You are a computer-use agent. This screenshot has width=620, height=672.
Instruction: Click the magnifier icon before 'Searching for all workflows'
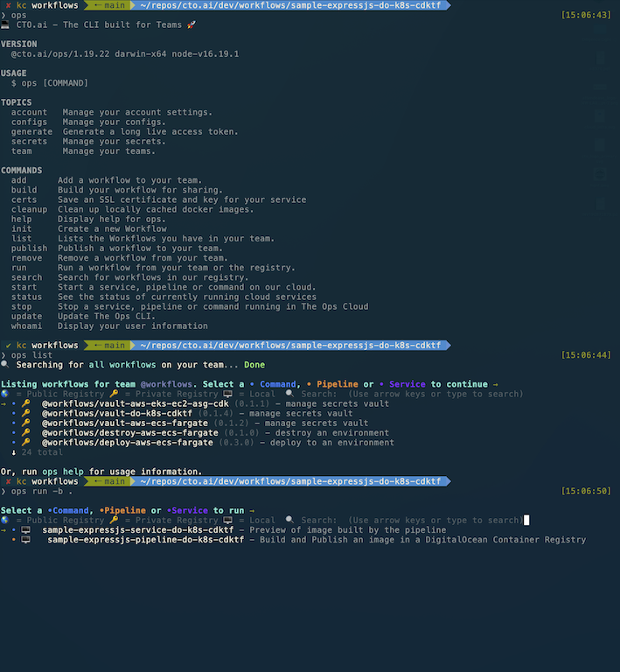[5, 364]
